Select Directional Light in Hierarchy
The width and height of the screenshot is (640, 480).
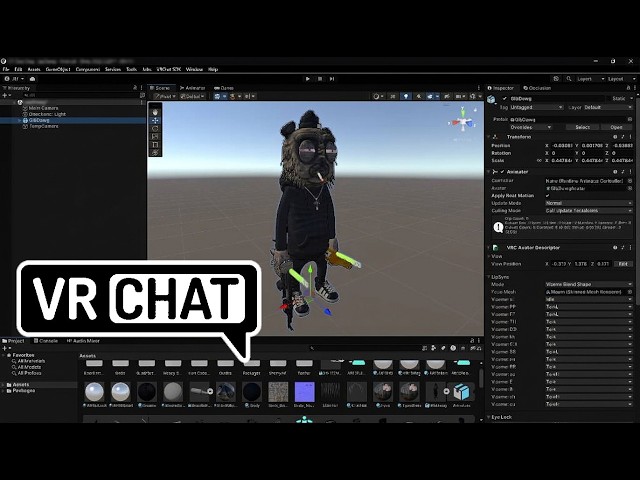click(x=47, y=114)
